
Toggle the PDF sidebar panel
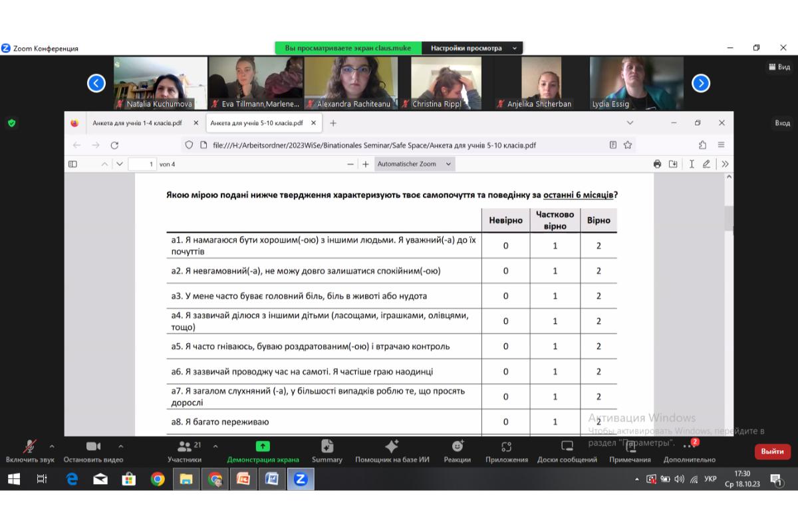pyautogui.click(x=73, y=164)
